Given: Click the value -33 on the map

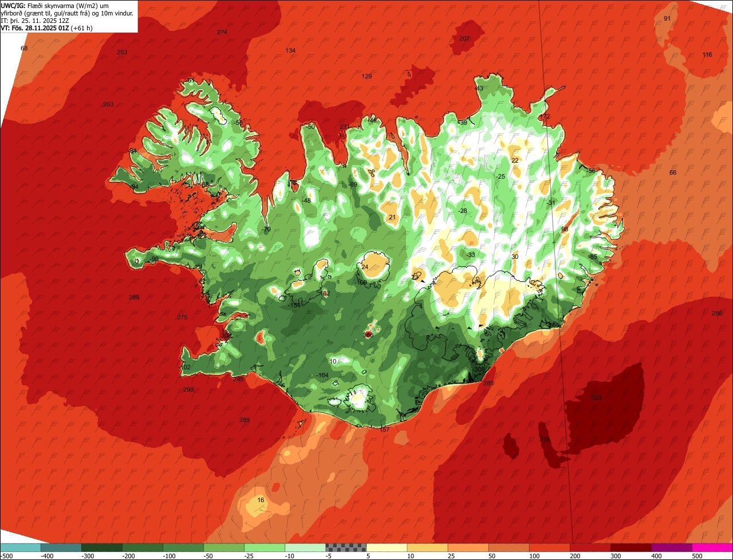Looking at the screenshot, I should pos(471,255).
